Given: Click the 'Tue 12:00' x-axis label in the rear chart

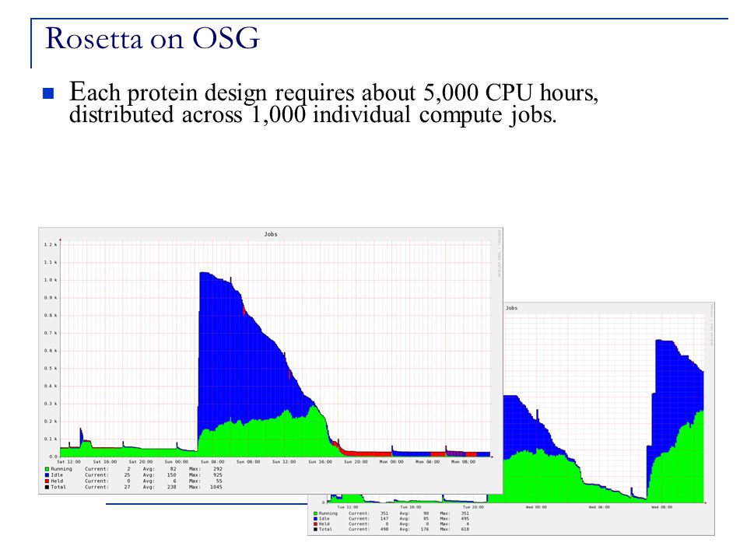Looking at the screenshot, I should click(348, 507).
